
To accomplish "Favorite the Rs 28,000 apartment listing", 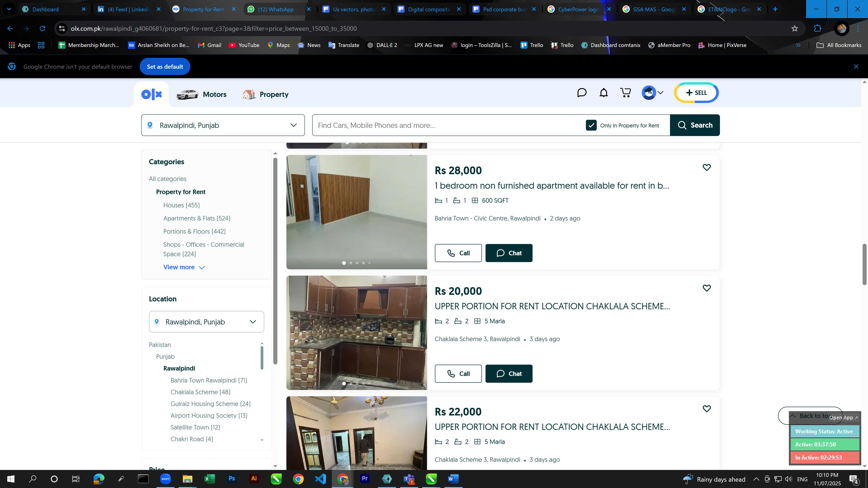I will coord(707,167).
